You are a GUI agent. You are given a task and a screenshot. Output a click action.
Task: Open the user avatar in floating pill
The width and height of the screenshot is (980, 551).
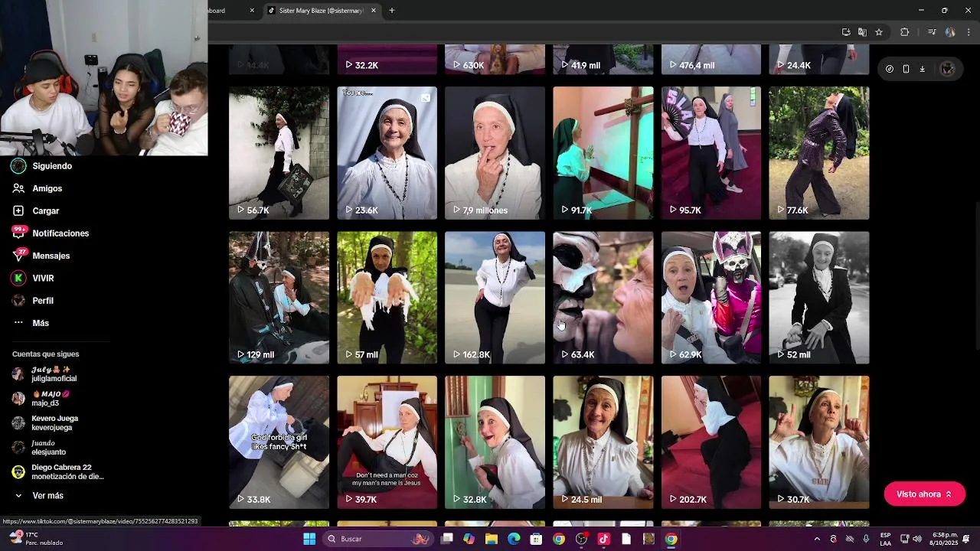coord(947,69)
